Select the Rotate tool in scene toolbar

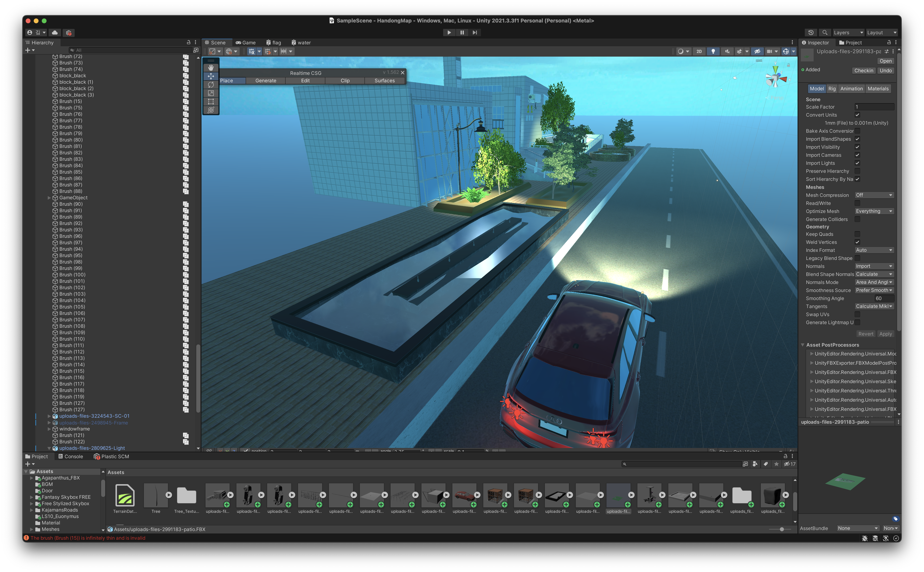tap(211, 85)
